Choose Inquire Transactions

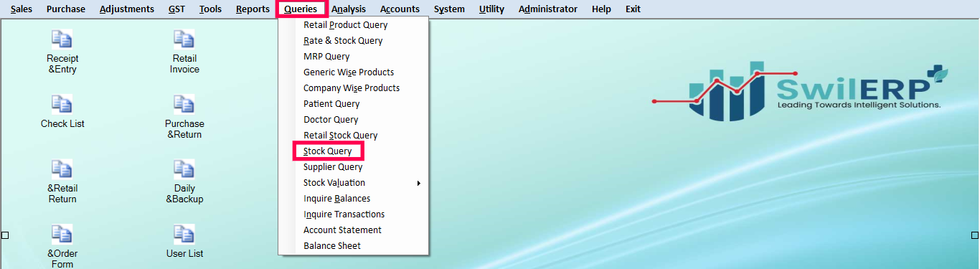(x=353, y=214)
